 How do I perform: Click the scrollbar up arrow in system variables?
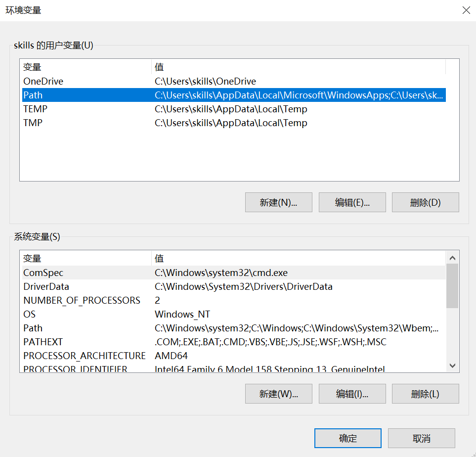click(x=452, y=257)
